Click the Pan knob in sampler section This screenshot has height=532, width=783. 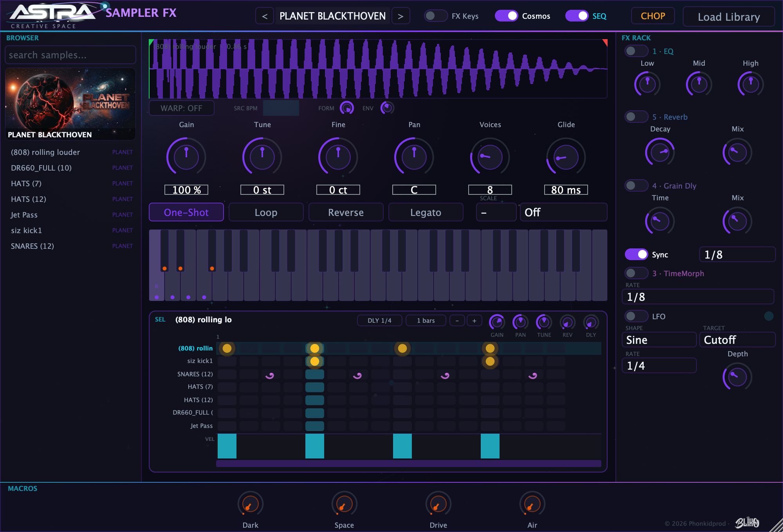[414, 156]
